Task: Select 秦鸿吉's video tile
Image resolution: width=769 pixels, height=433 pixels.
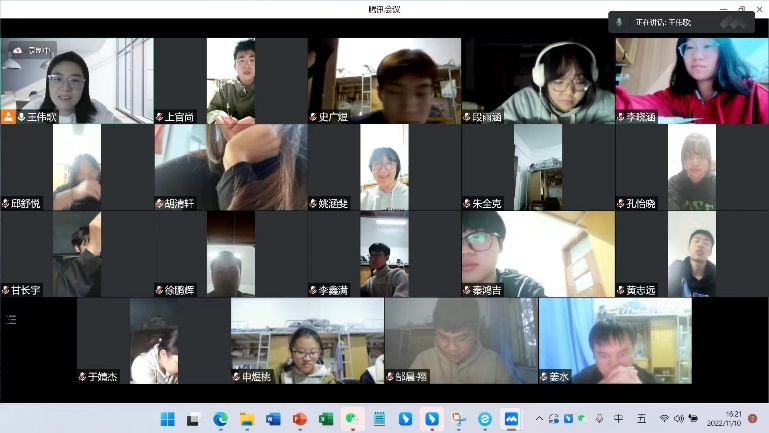Action: coord(538,253)
